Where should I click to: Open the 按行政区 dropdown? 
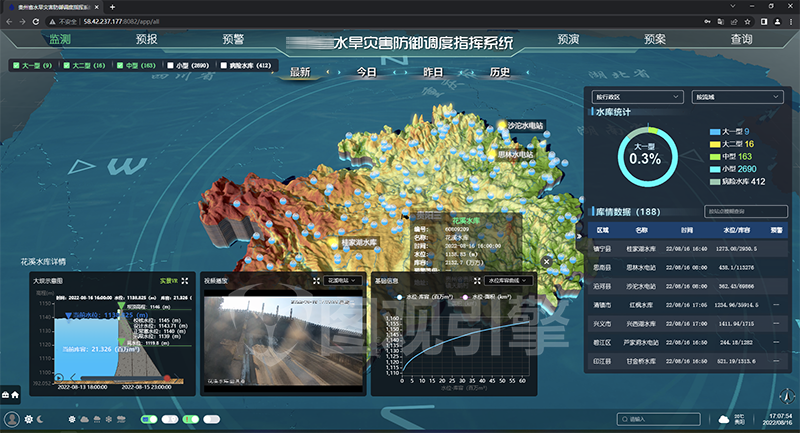637,97
